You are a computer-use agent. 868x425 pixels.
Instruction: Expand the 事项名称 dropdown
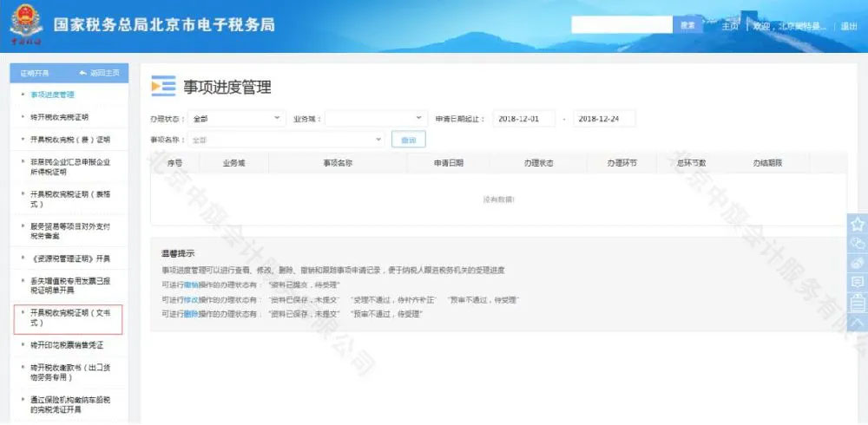coord(286,140)
